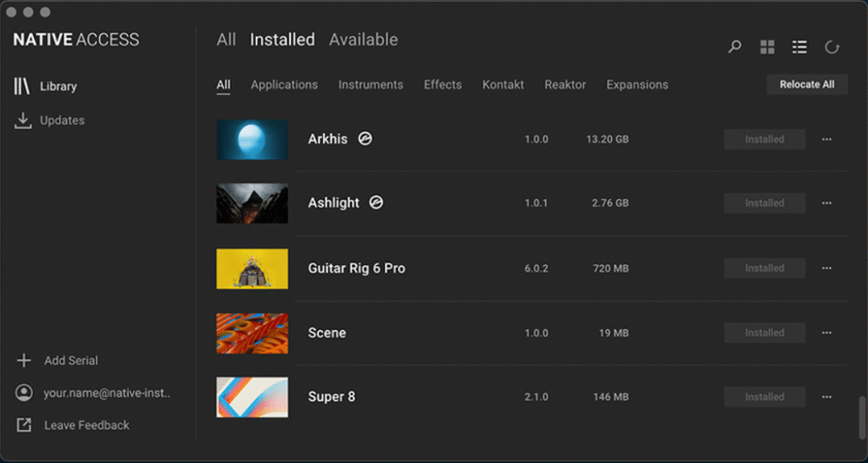
Task: Expand the Guitar Rig 6 Pro options menu
Action: [826, 268]
